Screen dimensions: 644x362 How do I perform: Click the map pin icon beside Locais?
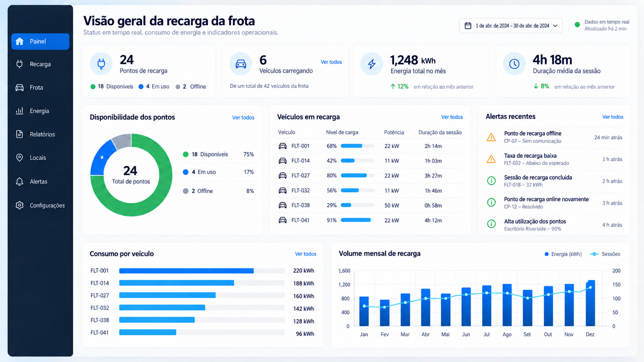20,158
